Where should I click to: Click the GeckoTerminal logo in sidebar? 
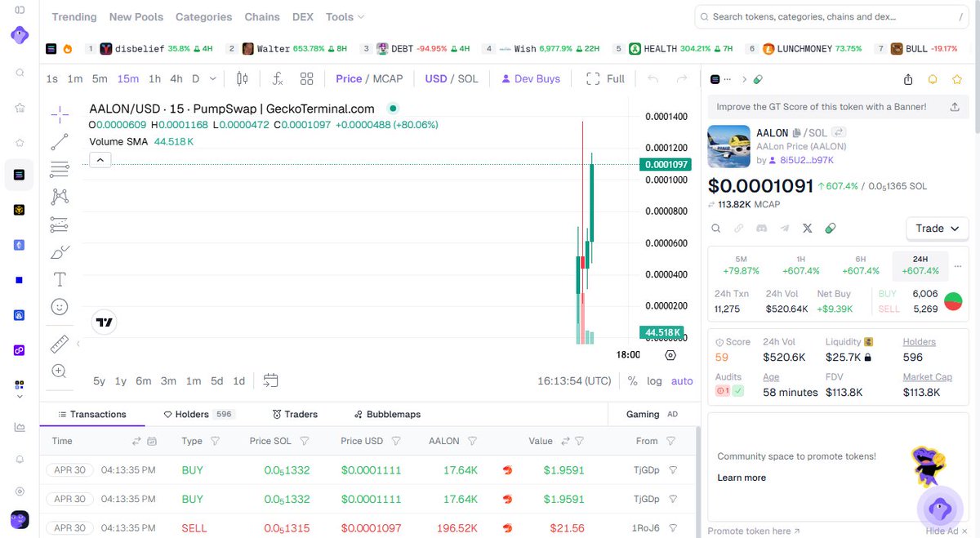point(20,35)
